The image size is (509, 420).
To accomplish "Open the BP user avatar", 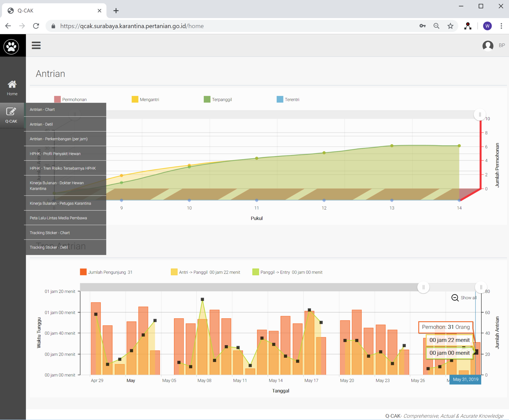I will click(x=488, y=46).
